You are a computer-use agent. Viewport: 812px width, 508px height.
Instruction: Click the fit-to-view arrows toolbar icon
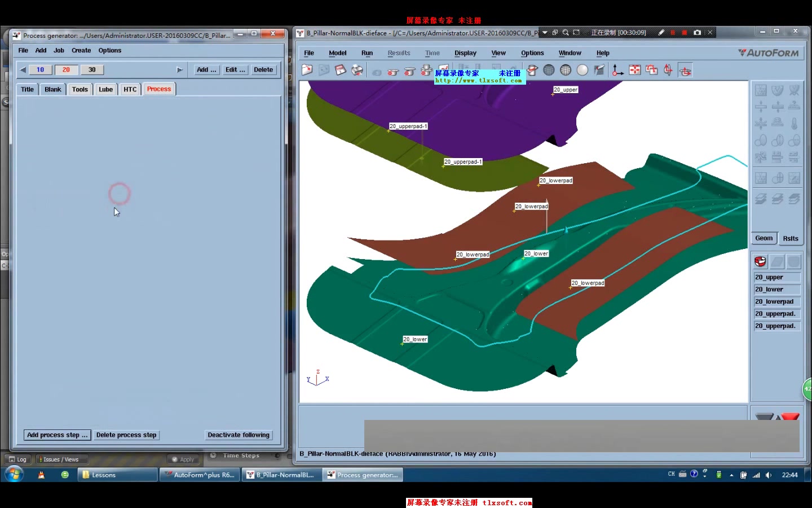pyautogui.click(x=635, y=70)
